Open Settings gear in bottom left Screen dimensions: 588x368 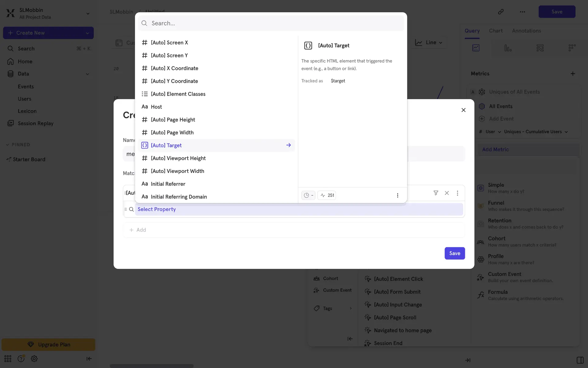[x=34, y=358]
